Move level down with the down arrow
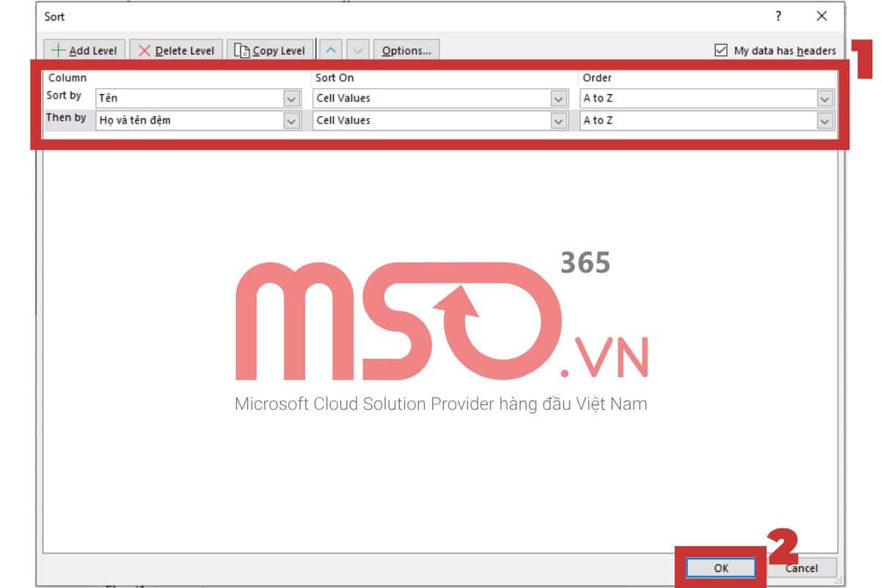 click(357, 51)
